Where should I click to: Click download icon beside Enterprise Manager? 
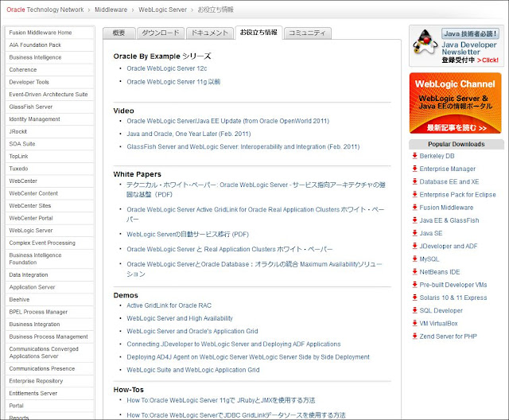point(414,169)
